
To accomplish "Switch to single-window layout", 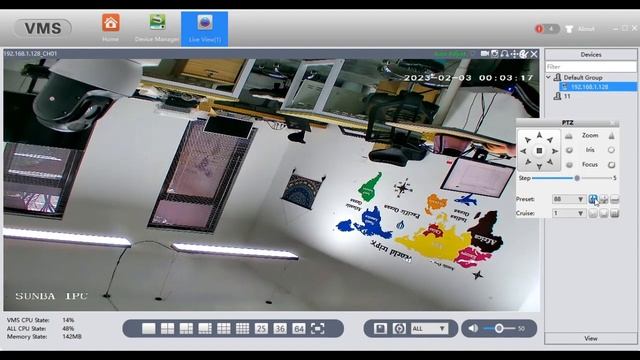I will [x=149, y=329].
